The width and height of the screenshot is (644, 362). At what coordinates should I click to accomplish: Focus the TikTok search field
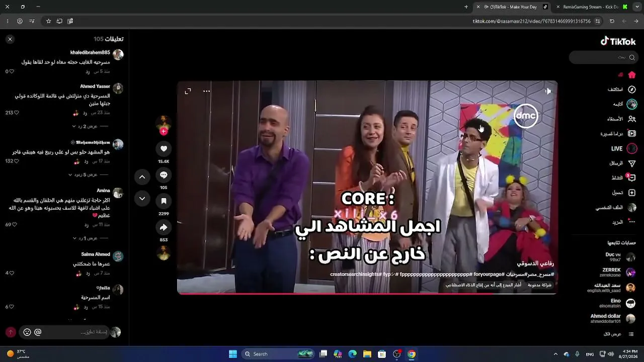604,57
